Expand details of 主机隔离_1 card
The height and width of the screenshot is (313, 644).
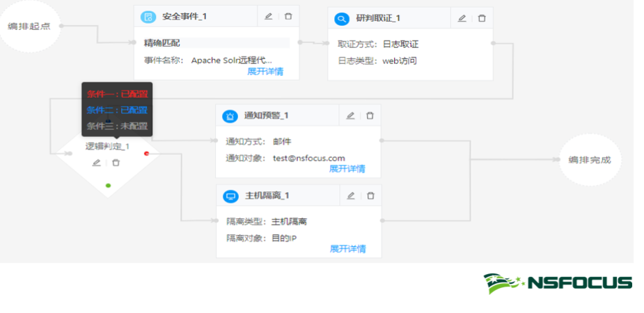pyautogui.click(x=348, y=248)
